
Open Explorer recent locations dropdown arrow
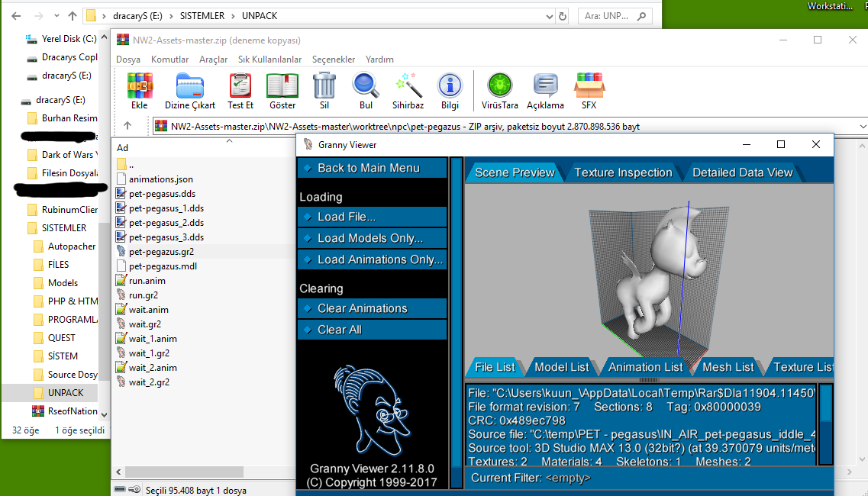(x=56, y=16)
